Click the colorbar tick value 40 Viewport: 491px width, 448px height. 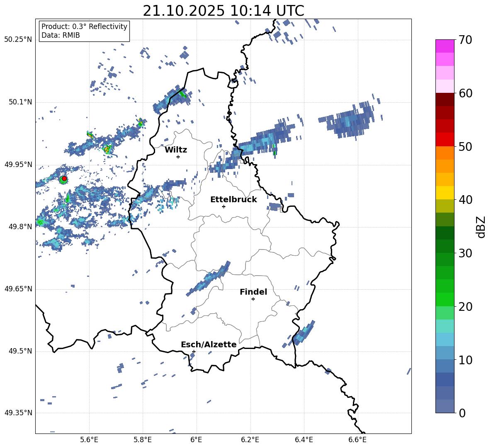[x=465, y=200]
